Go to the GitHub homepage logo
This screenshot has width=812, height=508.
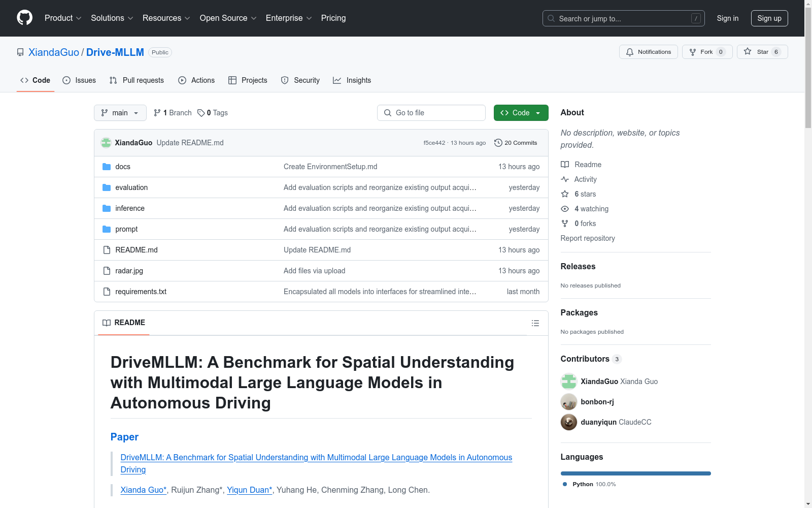[24, 18]
